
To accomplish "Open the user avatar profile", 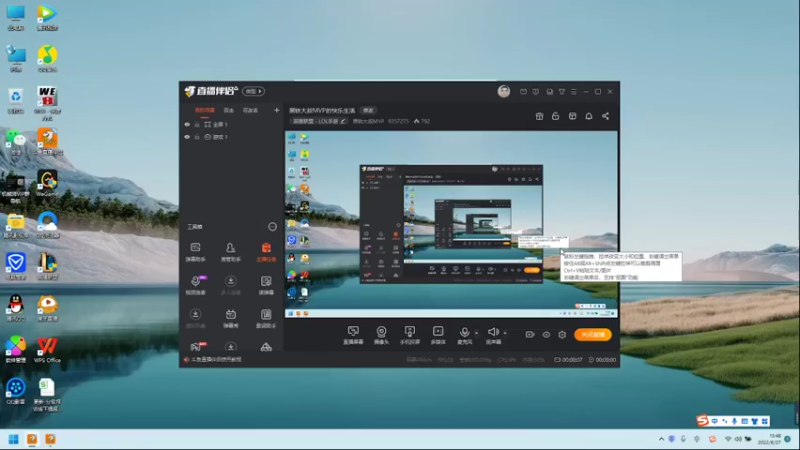I will pyautogui.click(x=504, y=91).
